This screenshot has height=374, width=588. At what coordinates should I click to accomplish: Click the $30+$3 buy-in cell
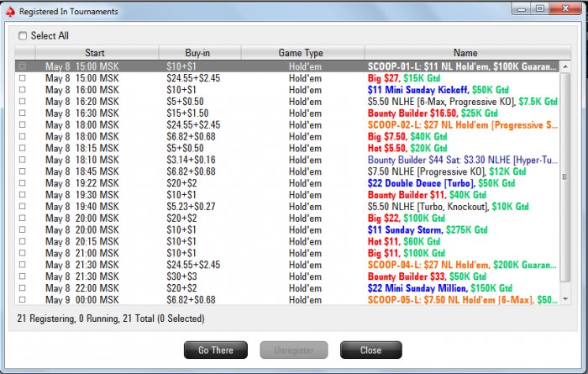181,277
